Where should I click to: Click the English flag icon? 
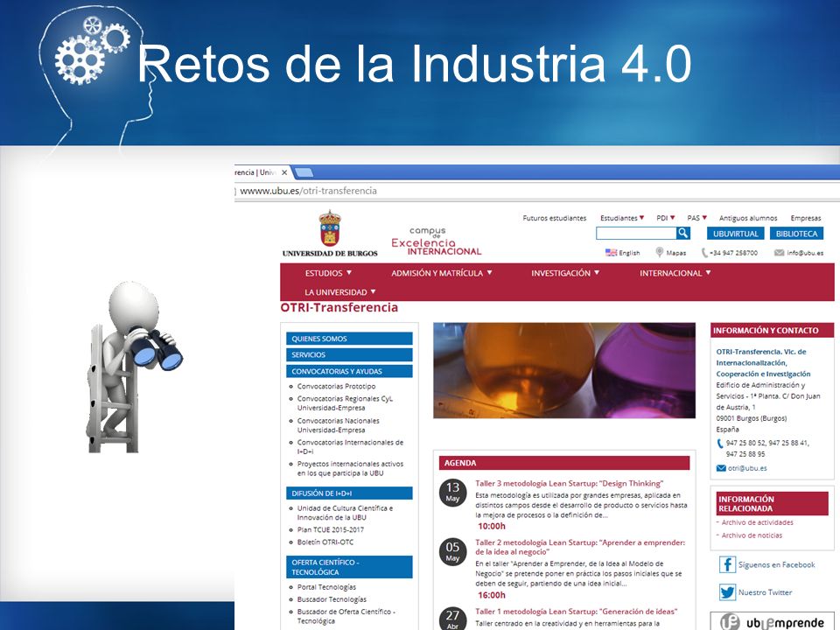(x=611, y=252)
